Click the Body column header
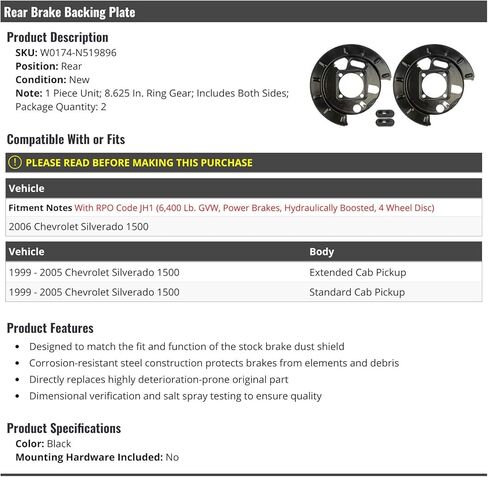Viewport: 488px width, 477px height. coord(321,252)
